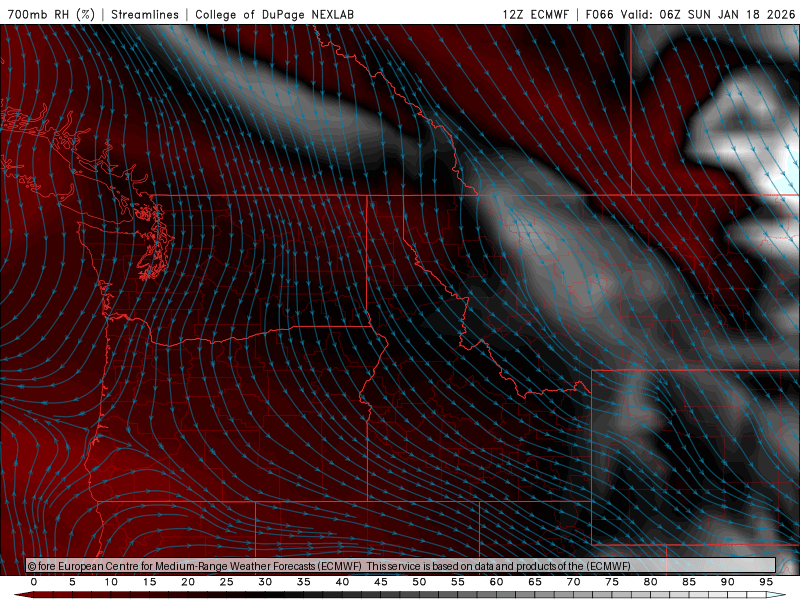This screenshot has width=800, height=600.
Task: Click the '20' colorbar scale label
Action: (x=188, y=582)
